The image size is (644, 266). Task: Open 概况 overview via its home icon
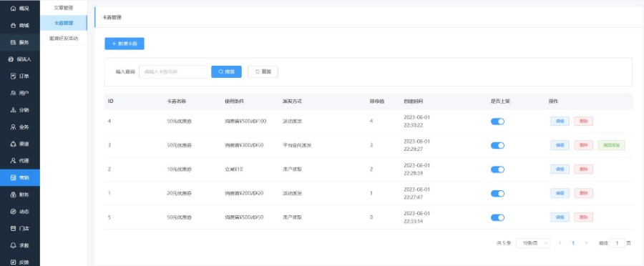(13, 9)
